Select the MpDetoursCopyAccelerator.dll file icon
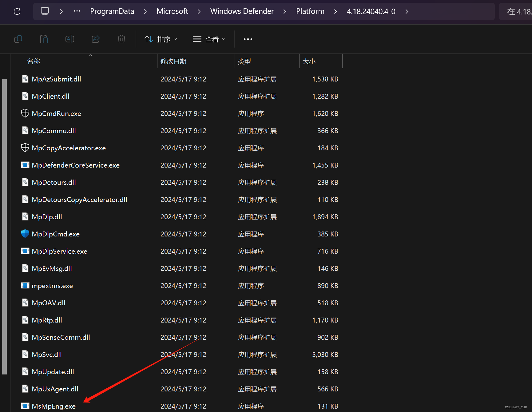The image size is (532, 412). 25,199
